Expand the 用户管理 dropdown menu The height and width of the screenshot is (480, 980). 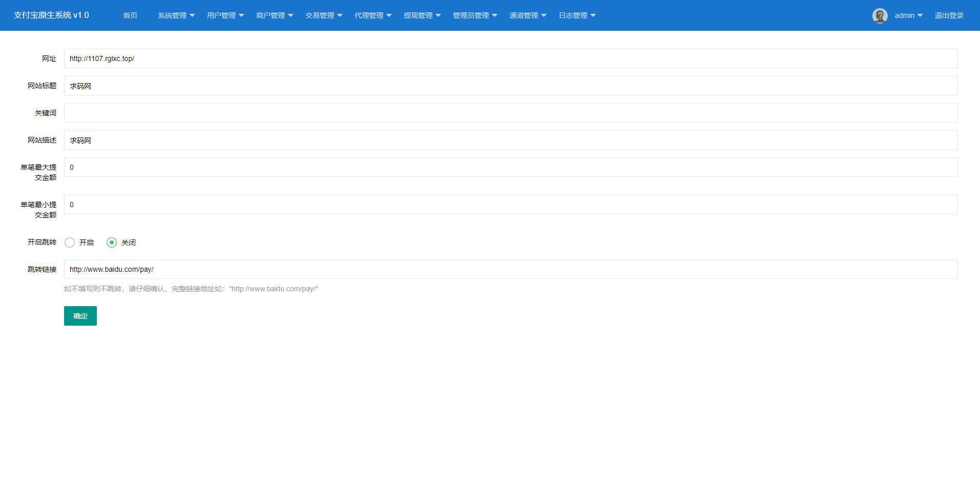(225, 15)
